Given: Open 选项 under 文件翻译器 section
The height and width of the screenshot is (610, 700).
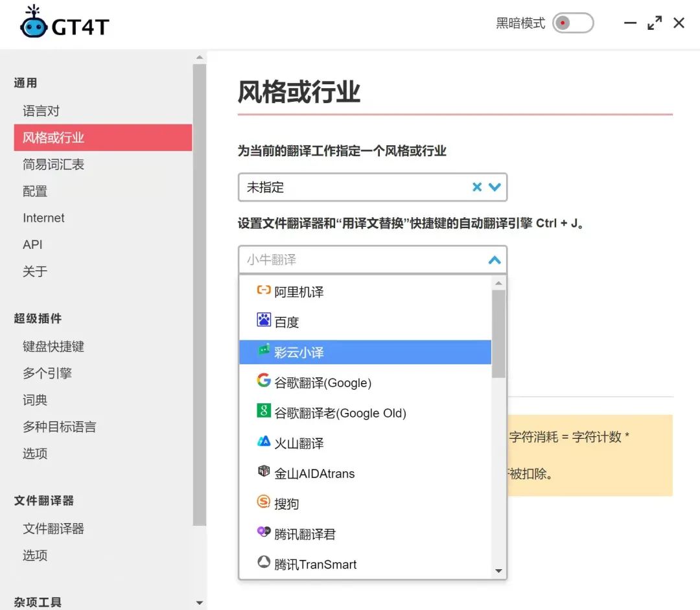Looking at the screenshot, I should click(x=102, y=556).
